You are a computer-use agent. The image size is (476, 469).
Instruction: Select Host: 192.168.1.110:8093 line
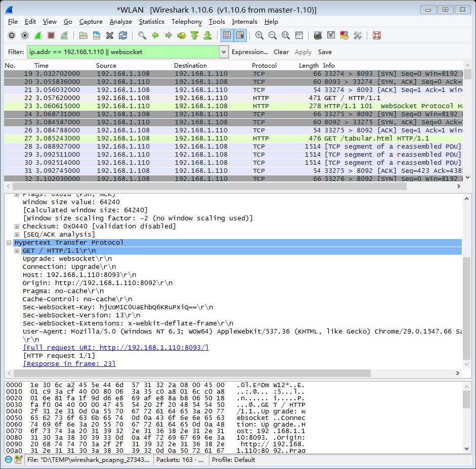79,275
